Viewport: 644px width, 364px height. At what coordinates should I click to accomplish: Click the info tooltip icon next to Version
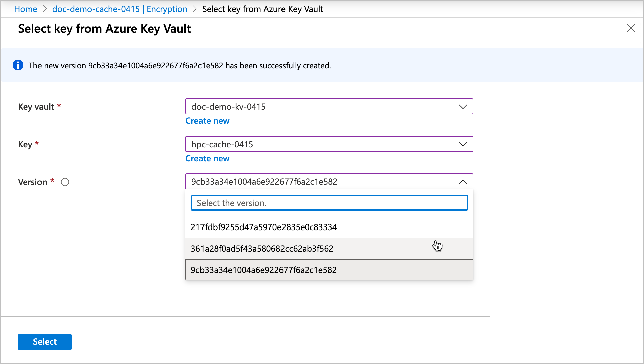point(66,182)
